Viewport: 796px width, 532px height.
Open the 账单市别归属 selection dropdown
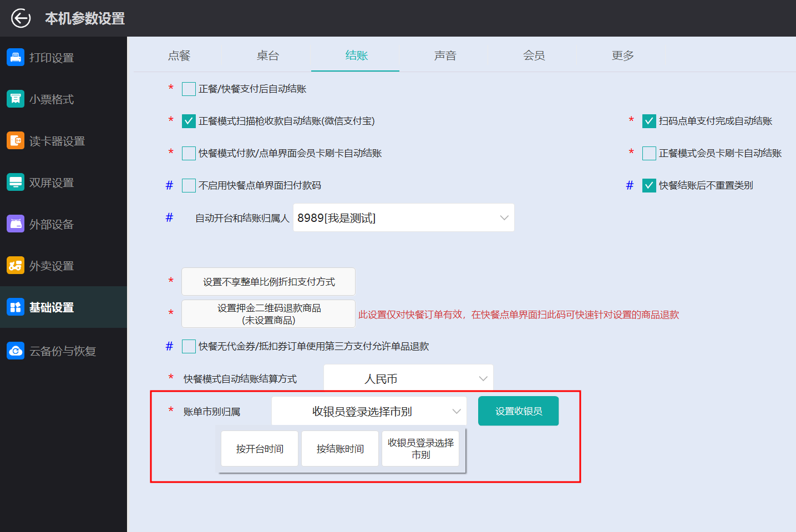tap(371, 411)
